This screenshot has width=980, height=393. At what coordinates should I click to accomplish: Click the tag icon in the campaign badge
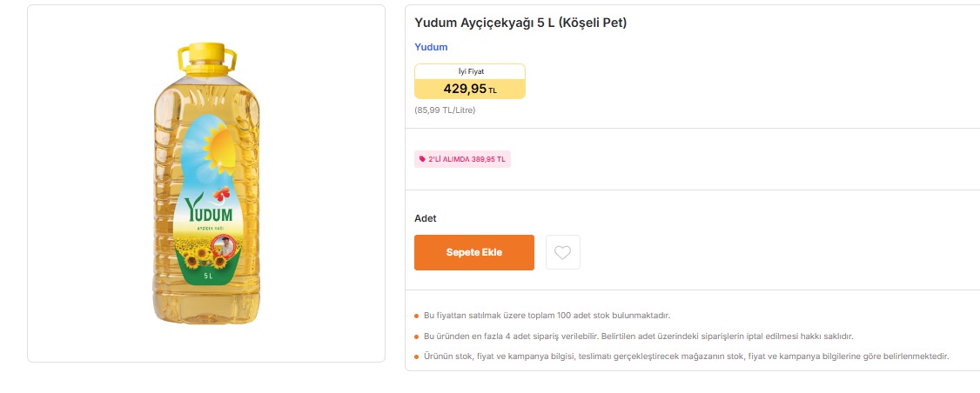(423, 159)
